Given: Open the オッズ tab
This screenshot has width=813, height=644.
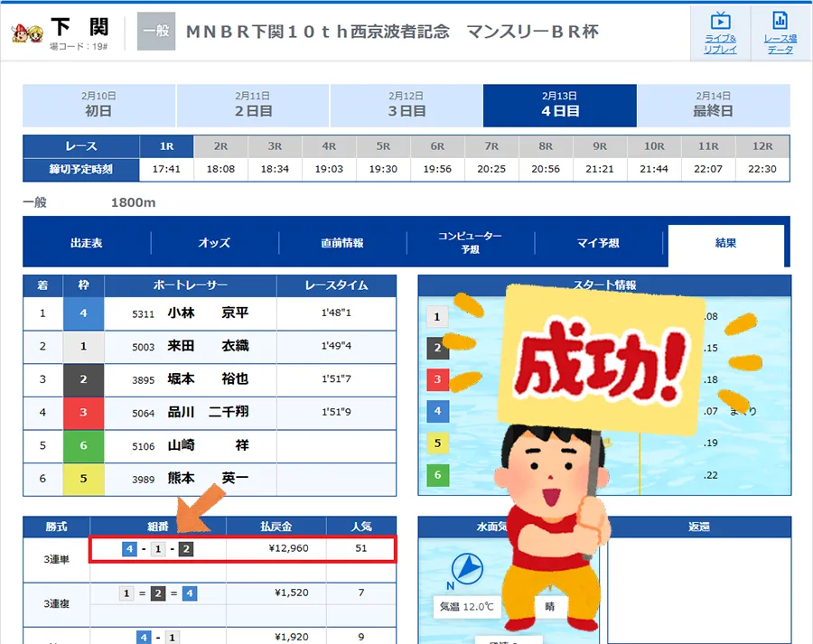Looking at the screenshot, I should coord(214,243).
